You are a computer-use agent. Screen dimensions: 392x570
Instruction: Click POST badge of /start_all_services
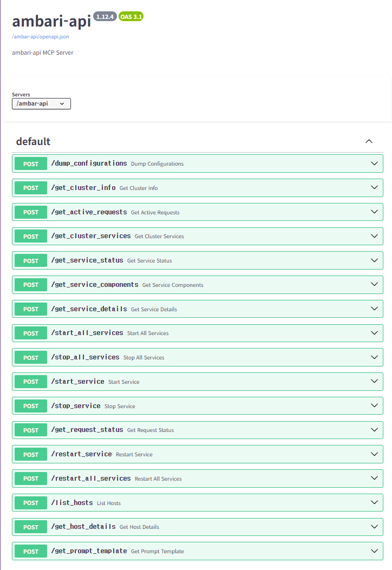click(x=31, y=333)
